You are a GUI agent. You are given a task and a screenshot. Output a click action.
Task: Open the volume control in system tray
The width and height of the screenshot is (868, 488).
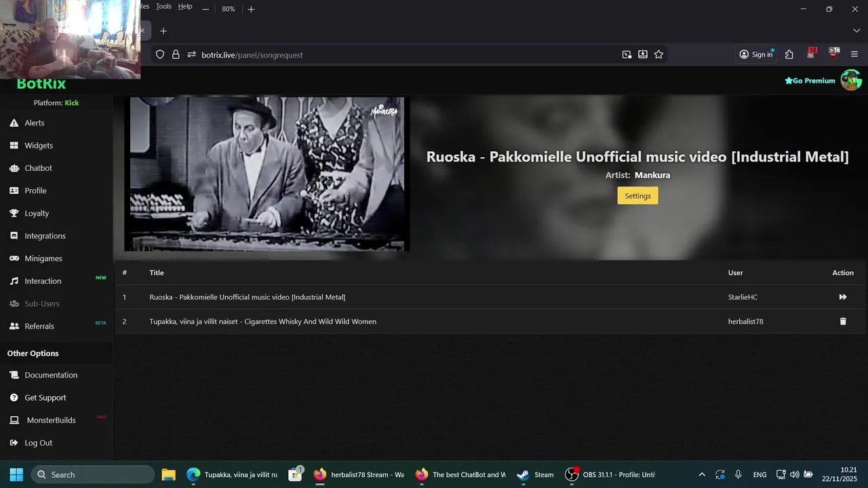tap(794, 474)
